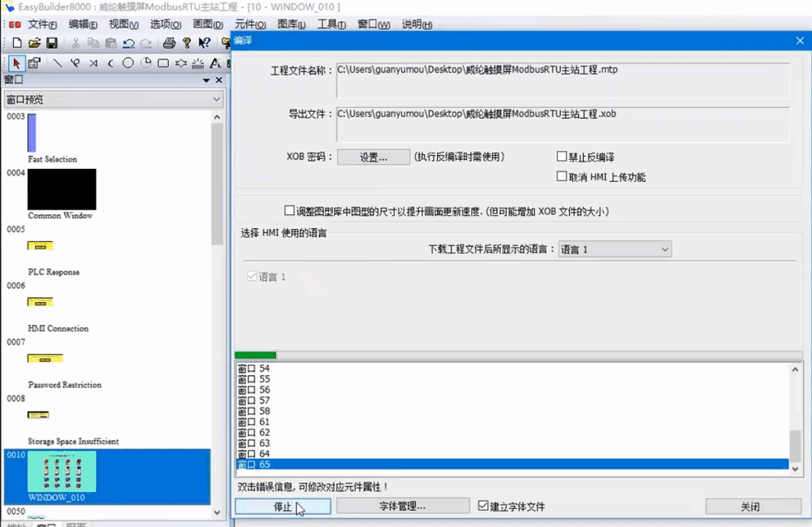Click the Open project folder icon
The width and height of the screenshot is (812, 527).
pos(34,43)
